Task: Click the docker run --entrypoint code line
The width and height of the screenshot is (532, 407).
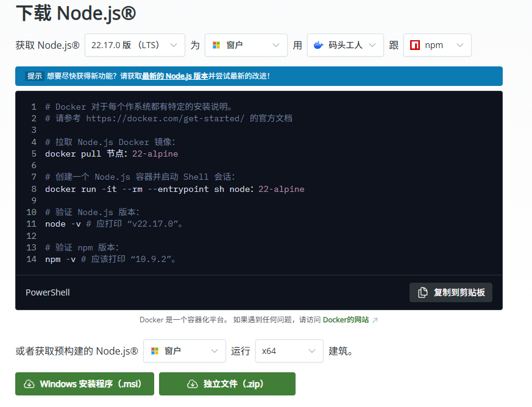Action: (175, 189)
